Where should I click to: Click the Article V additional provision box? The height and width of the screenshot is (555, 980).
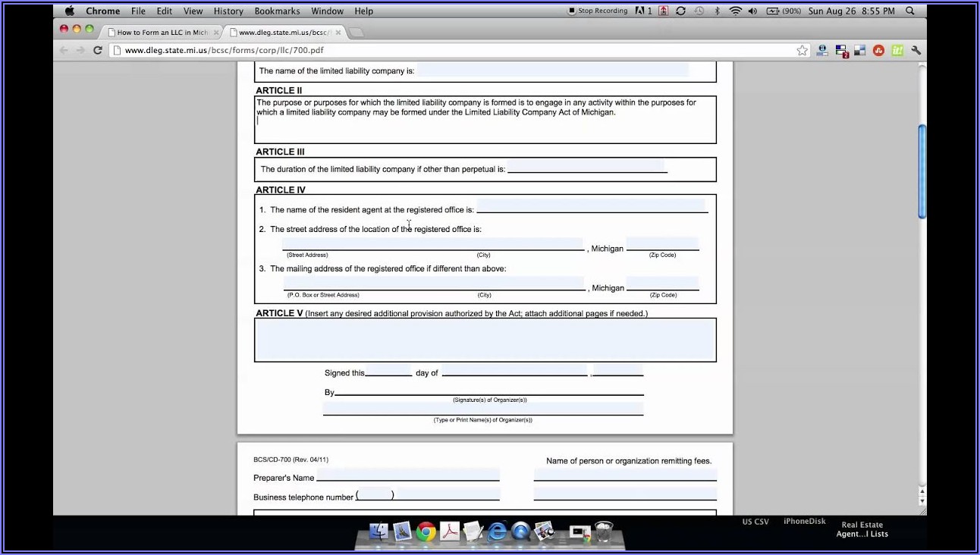point(485,339)
